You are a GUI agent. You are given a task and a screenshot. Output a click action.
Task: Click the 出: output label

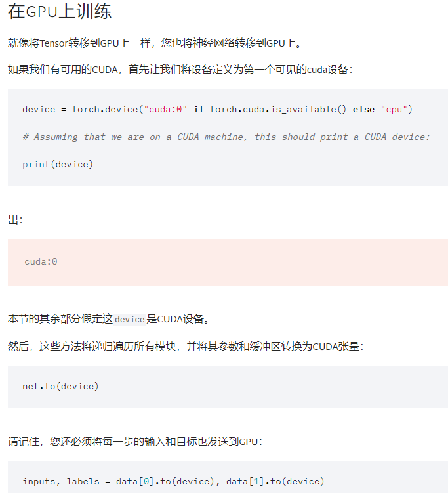point(15,220)
